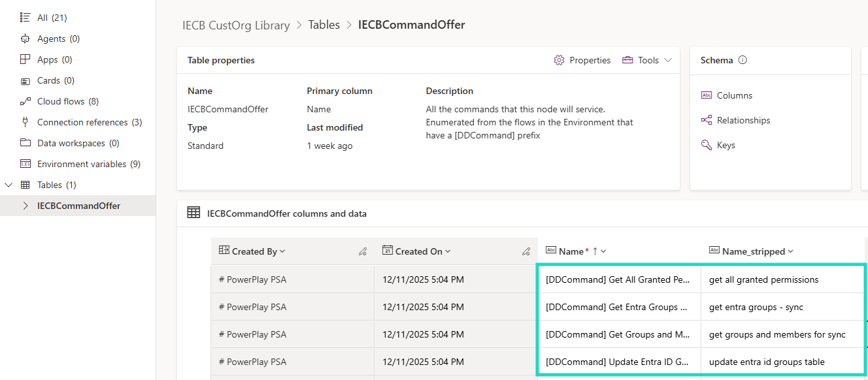The image size is (868, 380).
Task: Open the Tools dropdown menu
Action: (x=646, y=60)
